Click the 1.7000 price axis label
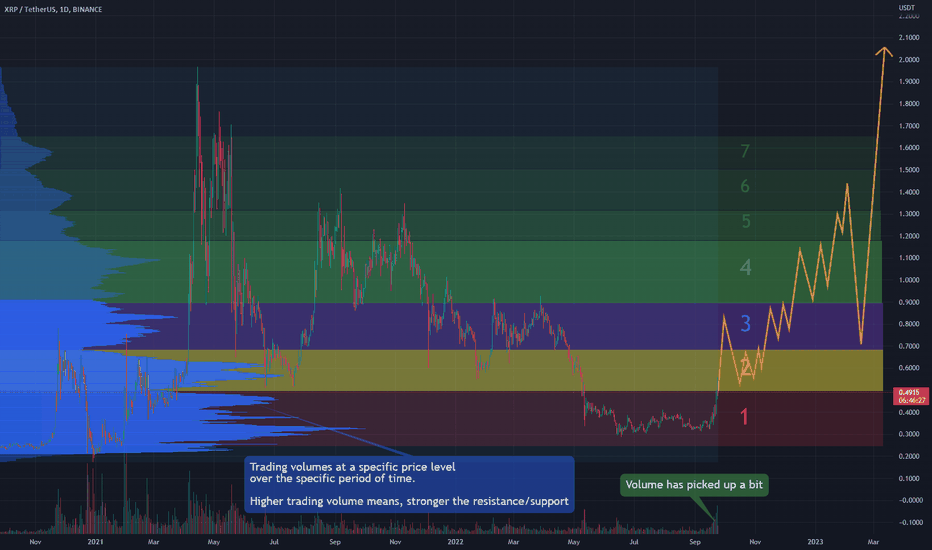Image resolution: width=932 pixels, height=550 pixels. point(909,126)
